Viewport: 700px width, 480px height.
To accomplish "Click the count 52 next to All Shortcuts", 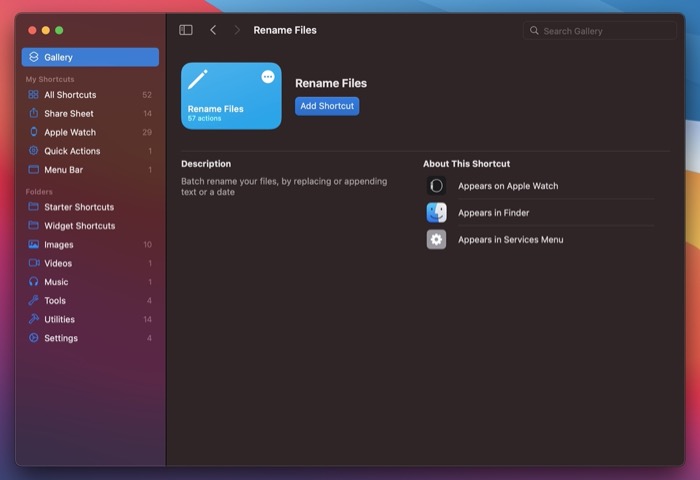I will 147,95.
